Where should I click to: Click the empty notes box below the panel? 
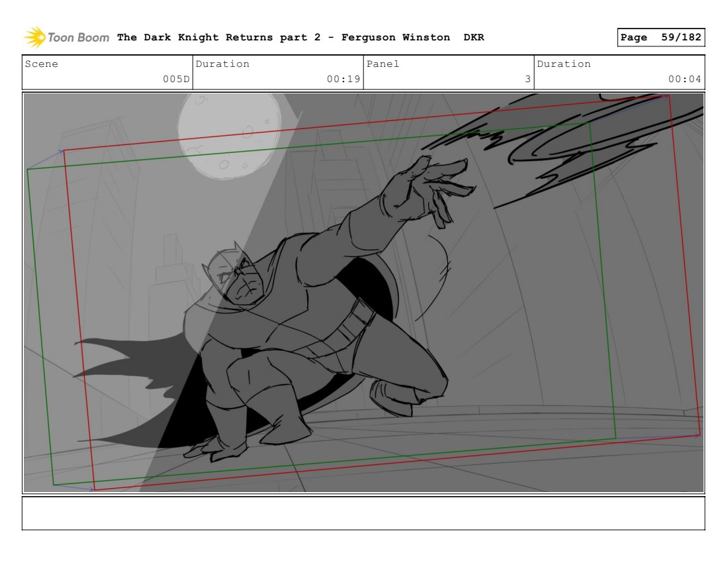click(363, 513)
